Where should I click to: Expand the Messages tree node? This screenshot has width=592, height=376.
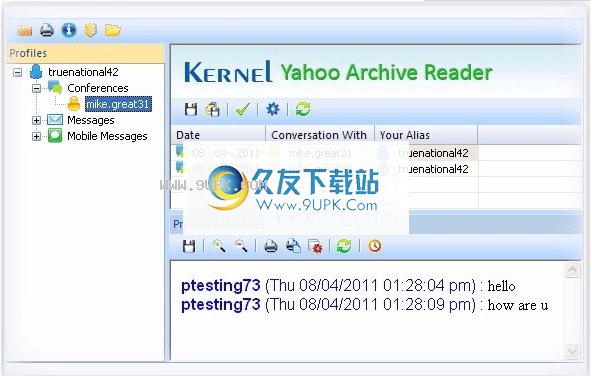pos(36,120)
